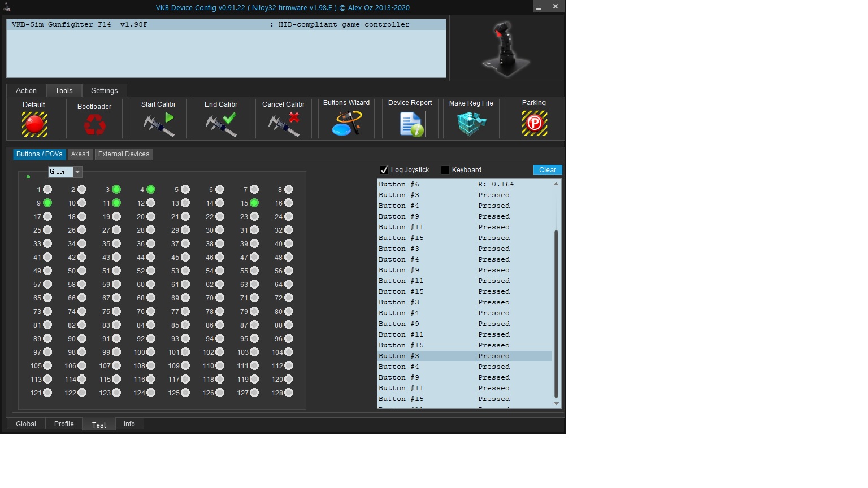Click button indicator 37
The height and width of the screenshot is (488, 868).
[185, 243]
